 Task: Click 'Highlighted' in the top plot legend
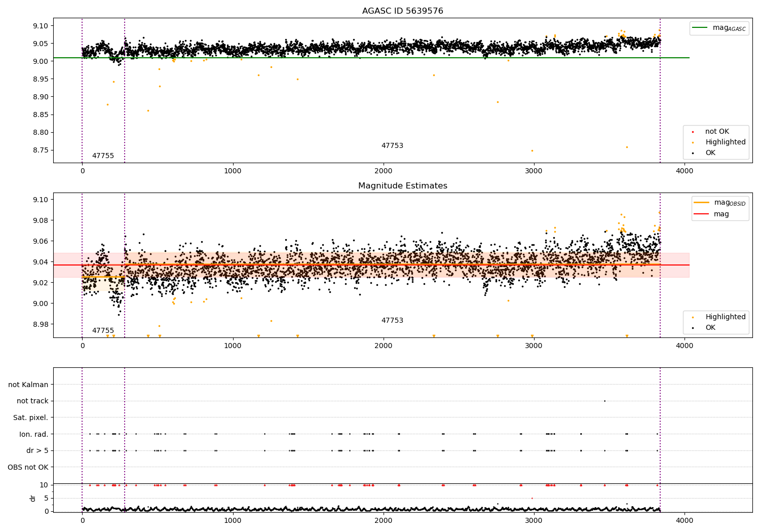pos(725,142)
